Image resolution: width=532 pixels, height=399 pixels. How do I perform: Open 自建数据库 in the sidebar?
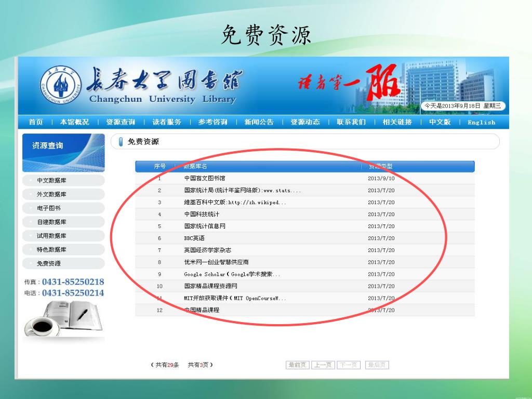pyautogui.click(x=63, y=222)
